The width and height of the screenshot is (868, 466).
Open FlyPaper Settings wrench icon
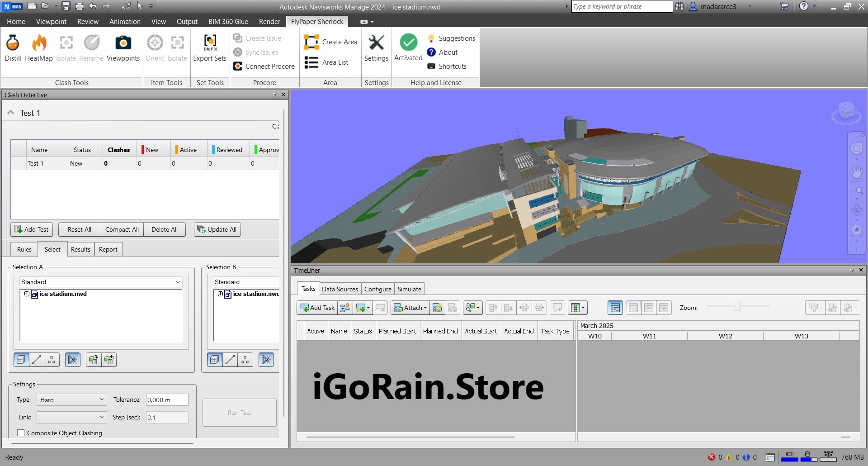(376, 43)
